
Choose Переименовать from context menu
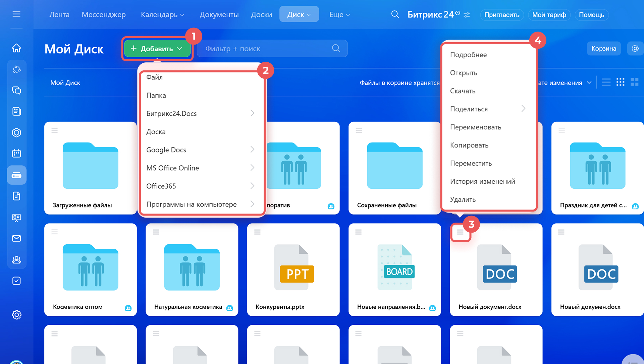click(x=475, y=127)
